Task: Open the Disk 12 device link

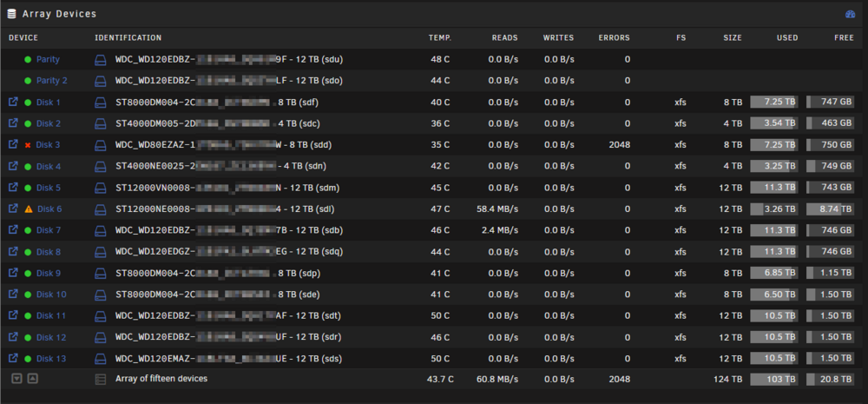Action: tap(51, 337)
